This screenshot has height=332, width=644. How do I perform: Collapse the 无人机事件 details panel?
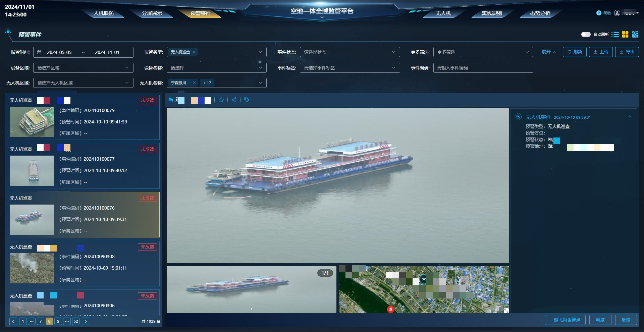[630, 117]
